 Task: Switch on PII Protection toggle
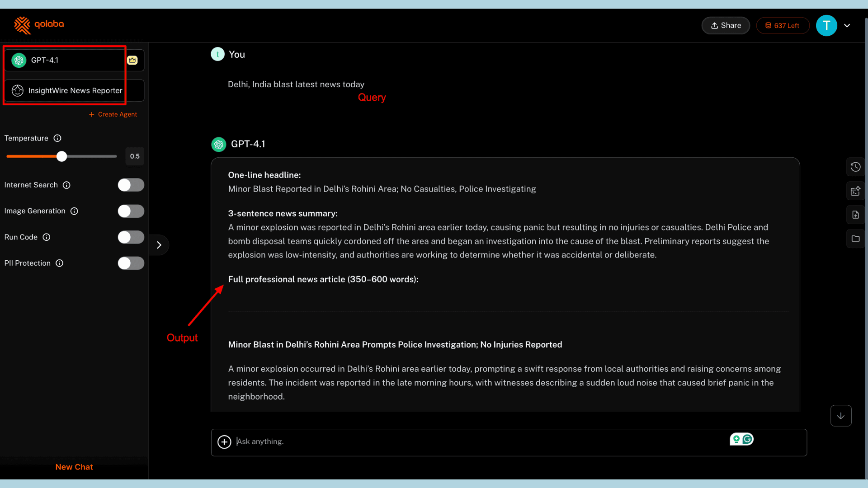pos(131,263)
